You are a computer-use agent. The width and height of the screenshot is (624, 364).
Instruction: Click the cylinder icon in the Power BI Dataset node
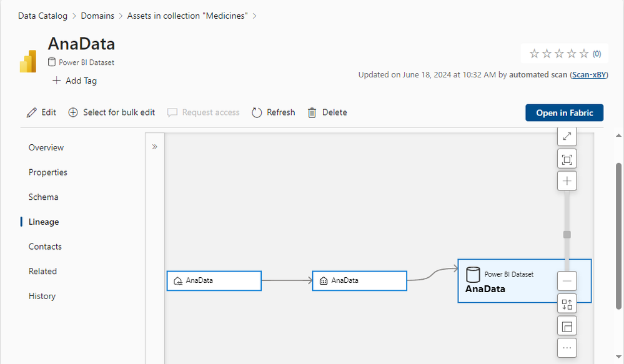point(473,275)
